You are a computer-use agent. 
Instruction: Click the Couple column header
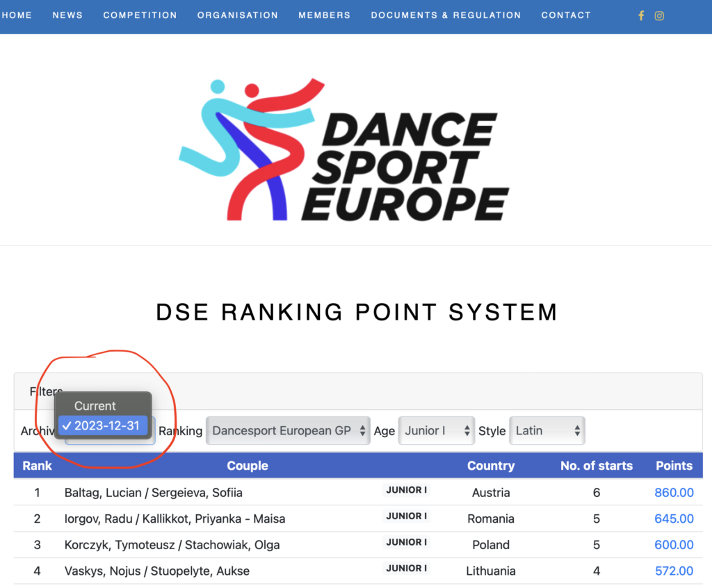[x=248, y=466]
